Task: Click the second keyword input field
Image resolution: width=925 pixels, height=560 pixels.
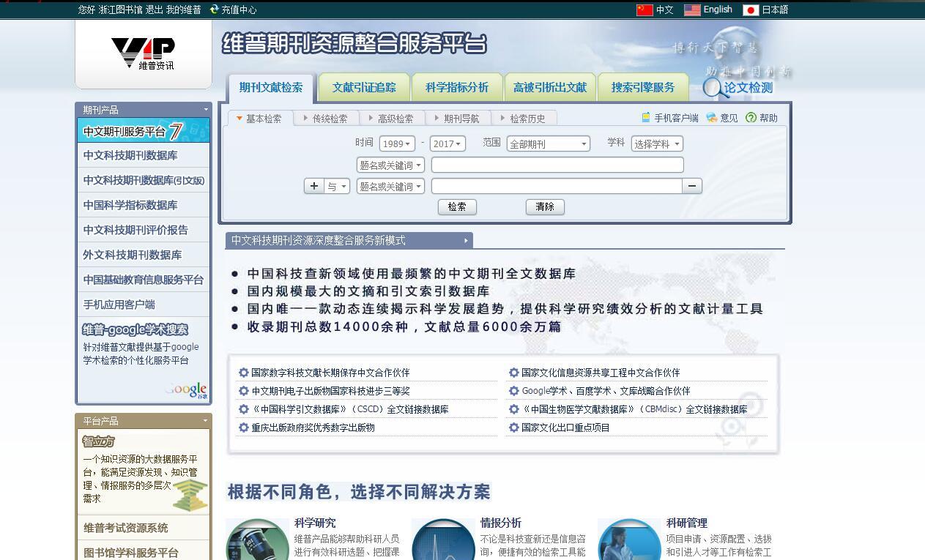Action: [557, 186]
